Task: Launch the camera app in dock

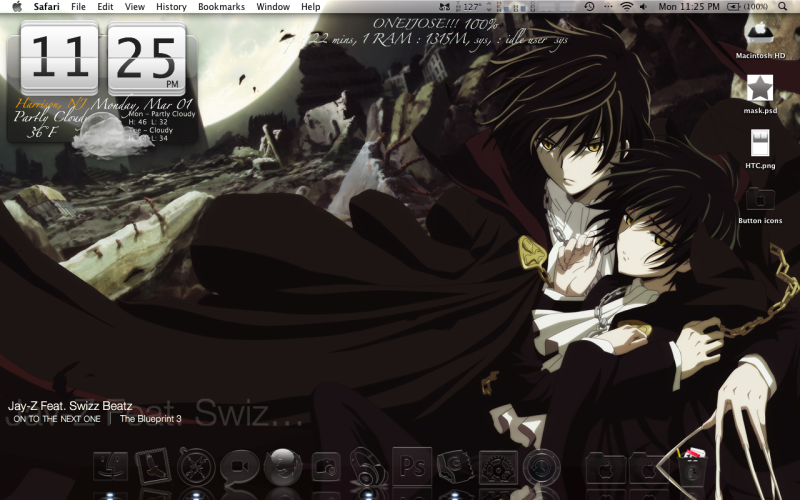Action: click(326, 466)
